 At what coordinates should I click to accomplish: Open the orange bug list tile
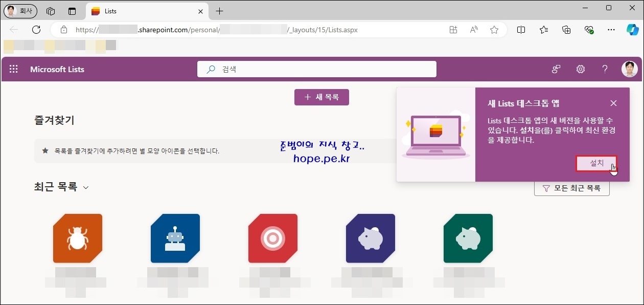point(78,238)
